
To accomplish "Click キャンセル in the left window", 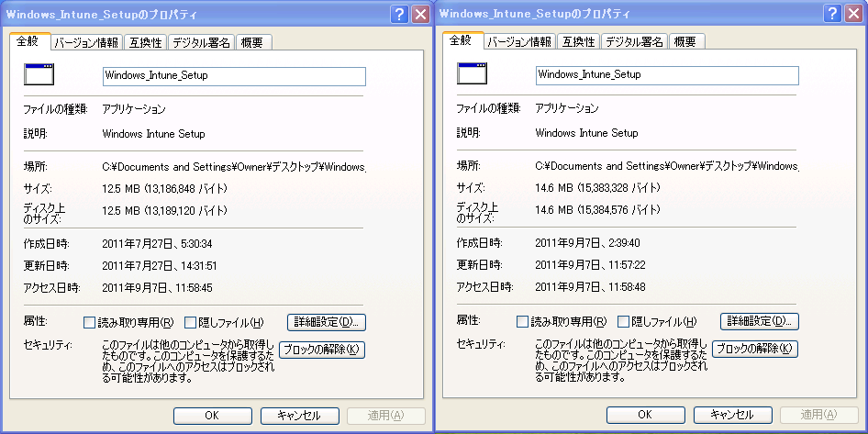I will [299, 416].
